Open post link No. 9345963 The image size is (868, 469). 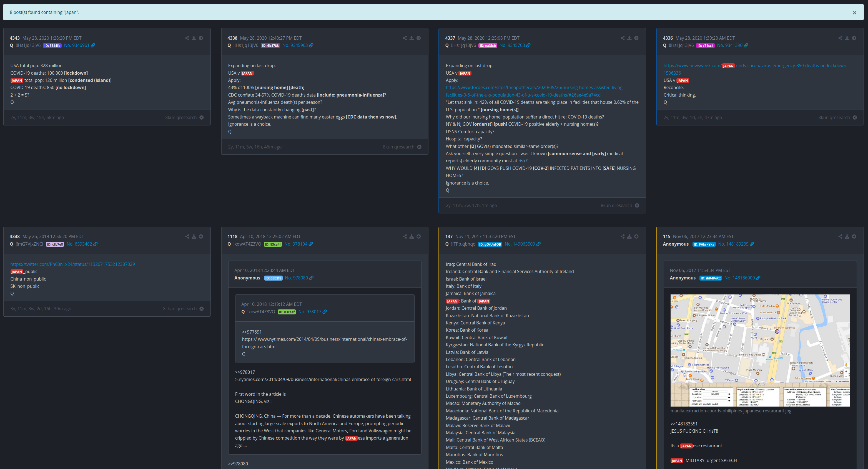point(298,46)
